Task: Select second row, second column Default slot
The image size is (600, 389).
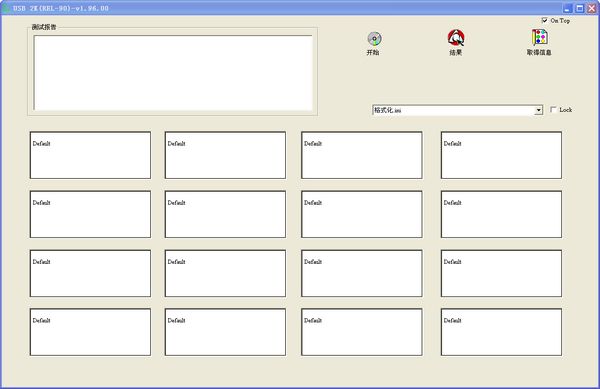Action: [x=225, y=214]
